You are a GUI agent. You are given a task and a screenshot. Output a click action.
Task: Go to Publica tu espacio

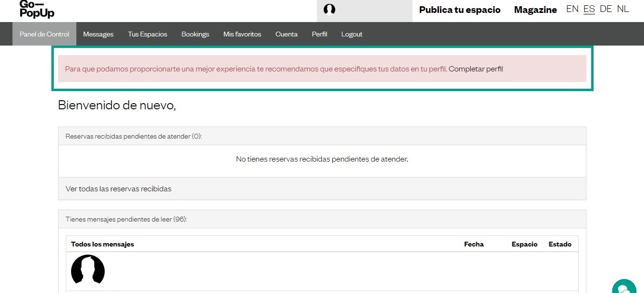click(x=460, y=10)
